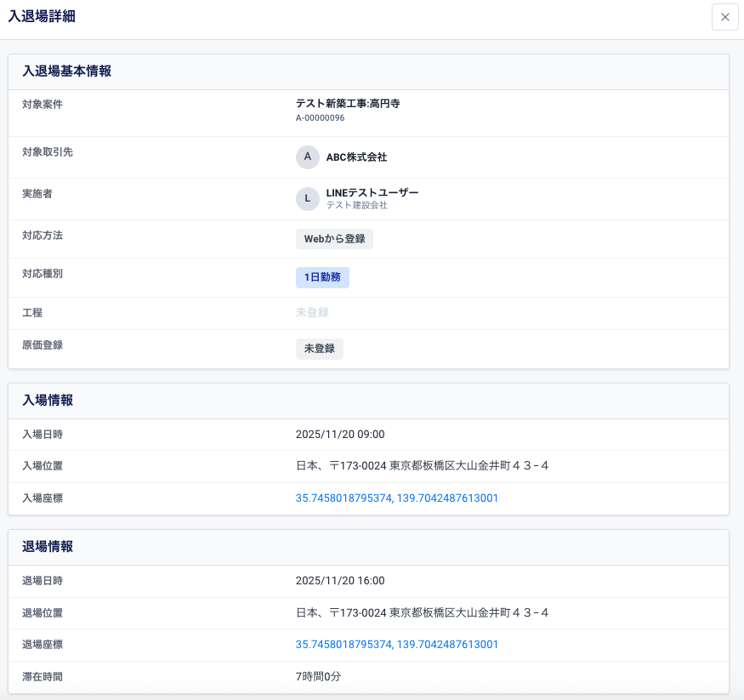Screen dimensions: 744x700
Task: Open the exit coordinates link under 退場座標
Action: (397, 645)
